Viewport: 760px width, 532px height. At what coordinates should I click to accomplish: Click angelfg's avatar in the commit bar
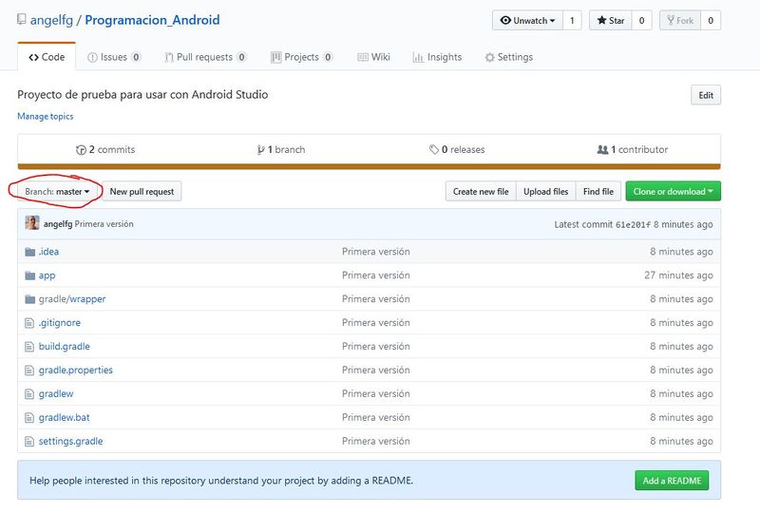click(x=32, y=223)
